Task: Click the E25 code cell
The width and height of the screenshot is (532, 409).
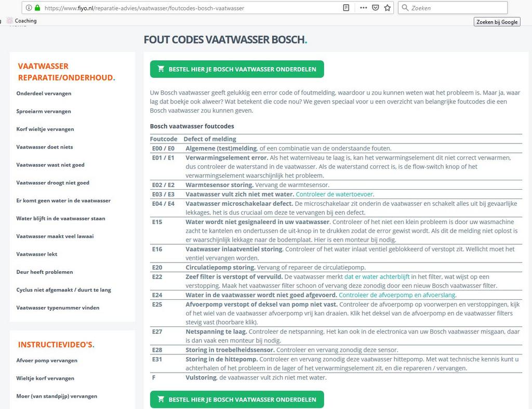Action: coord(157,305)
